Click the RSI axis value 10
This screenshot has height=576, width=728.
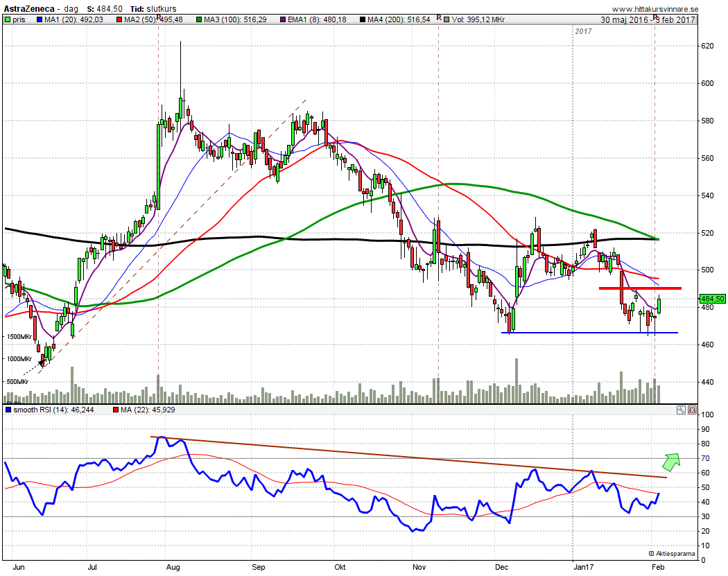point(705,546)
